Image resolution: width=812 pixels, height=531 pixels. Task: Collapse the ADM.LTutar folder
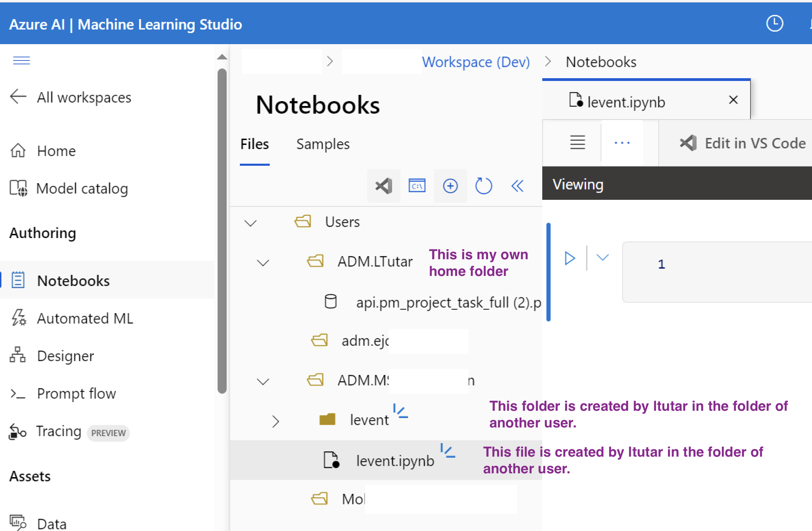pos(263,262)
